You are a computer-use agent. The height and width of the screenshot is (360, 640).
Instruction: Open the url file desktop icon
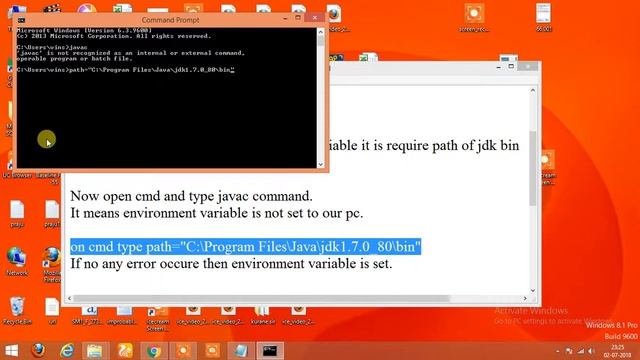[x=52, y=311]
